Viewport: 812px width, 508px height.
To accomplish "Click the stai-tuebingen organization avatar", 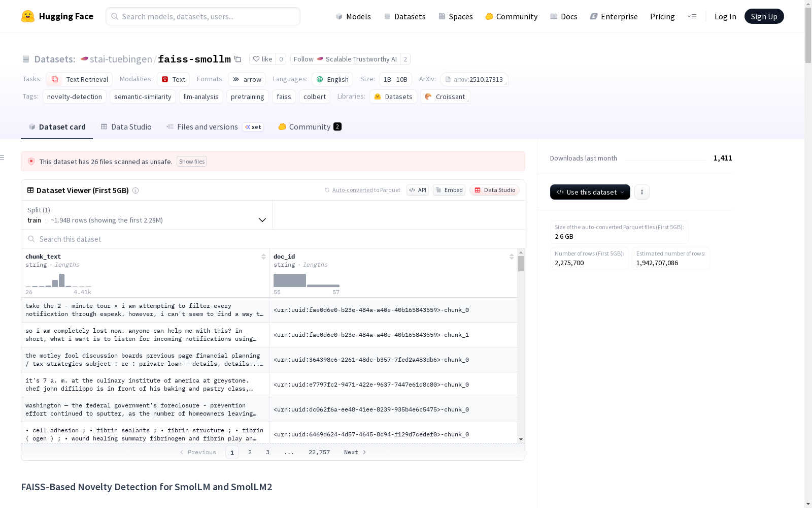I will (84, 59).
